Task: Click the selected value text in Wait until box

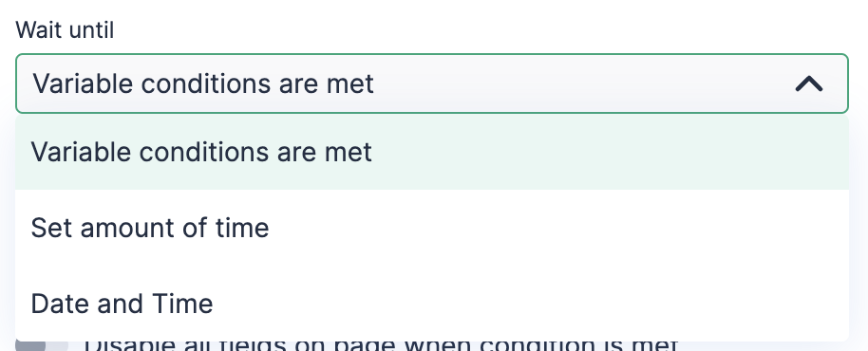Action: click(203, 84)
